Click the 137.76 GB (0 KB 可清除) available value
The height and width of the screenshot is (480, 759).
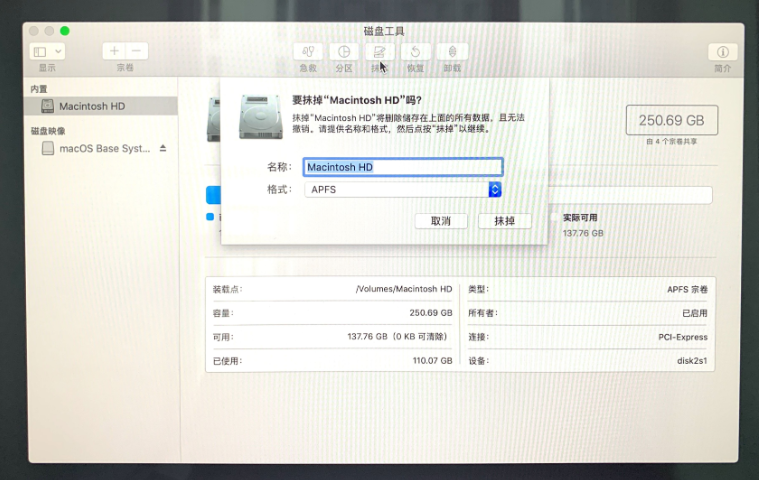tap(398, 336)
